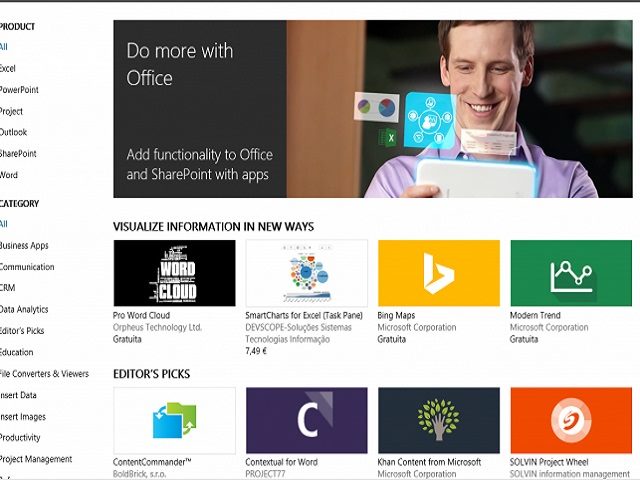Click the Modern Trend title link

[x=535, y=315]
